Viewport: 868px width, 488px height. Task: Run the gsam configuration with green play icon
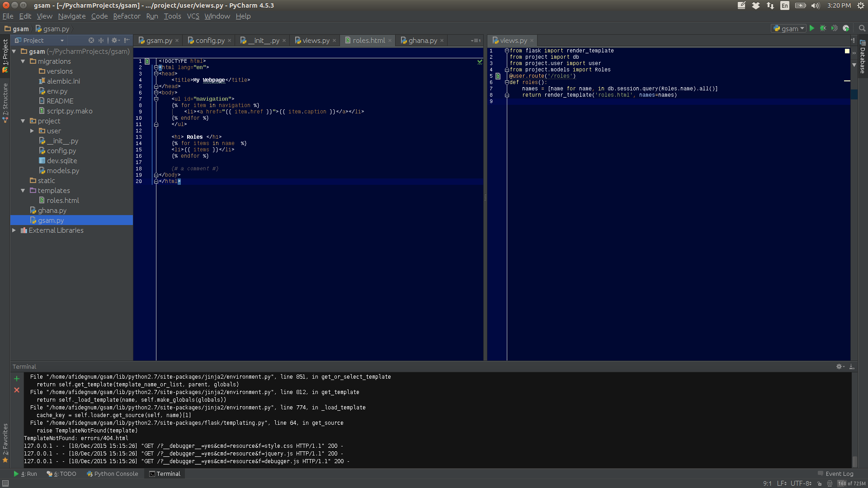812,28
